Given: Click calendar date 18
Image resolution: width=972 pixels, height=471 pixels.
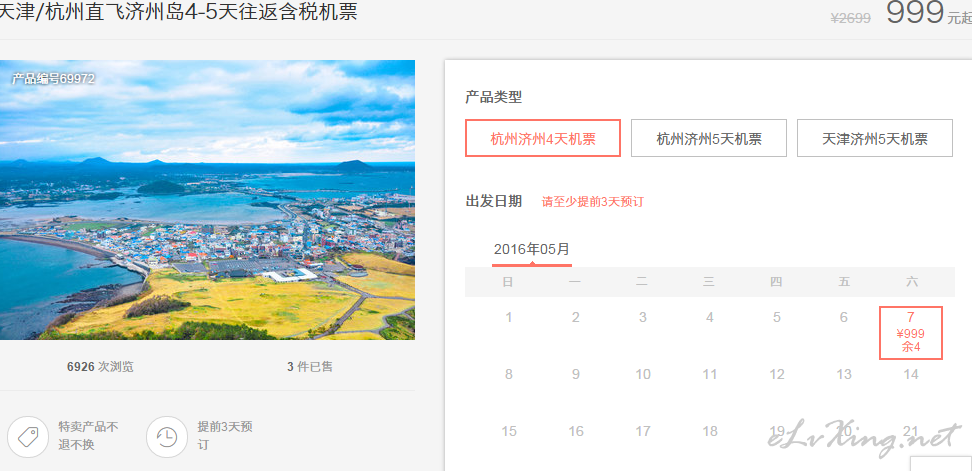Looking at the screenshot, I should click(710, 431).
